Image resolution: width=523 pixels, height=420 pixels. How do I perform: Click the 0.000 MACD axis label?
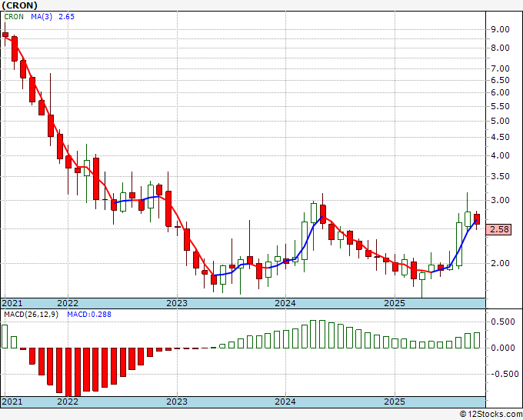[503, 348]
